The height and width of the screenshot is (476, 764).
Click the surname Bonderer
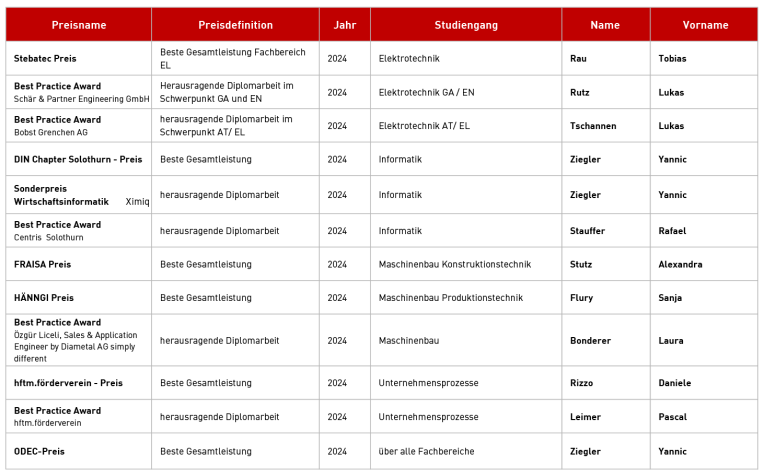click(x=590, y=341)
